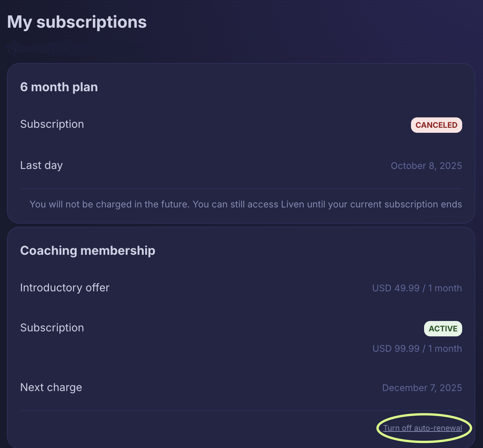Click the blurred account text below the heading
This screenshot has height=448, width=483.
click(50, 48)
